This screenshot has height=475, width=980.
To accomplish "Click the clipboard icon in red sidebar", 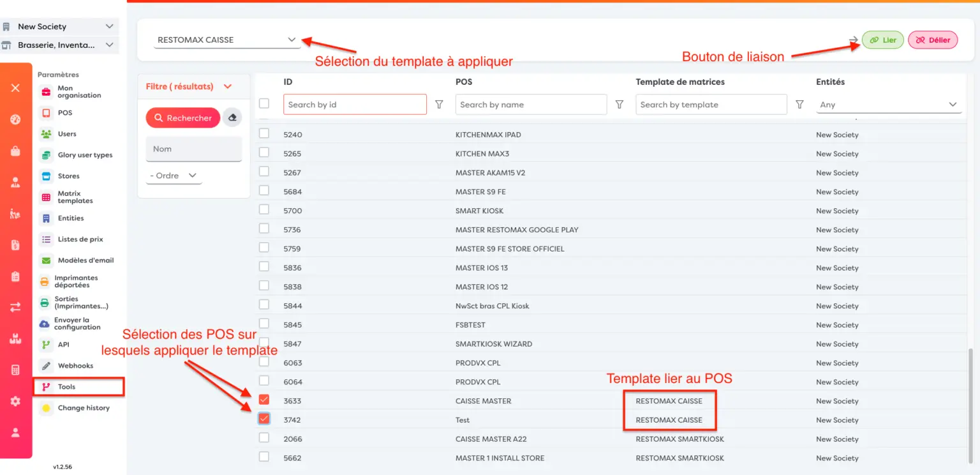I will 15,276.
